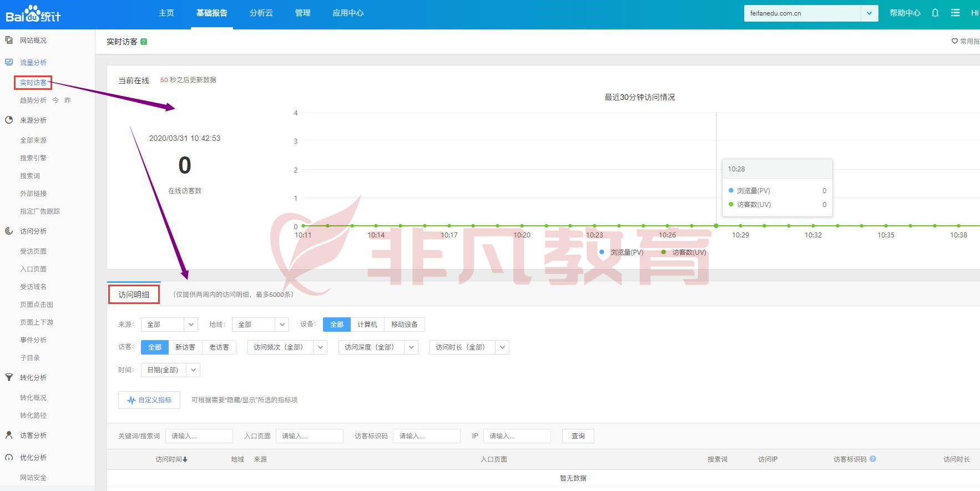Image resolution: width=980 pixels, height=491 pixels.
Task: Open 网站安全 in the sidebar
Action: point(33,478)
